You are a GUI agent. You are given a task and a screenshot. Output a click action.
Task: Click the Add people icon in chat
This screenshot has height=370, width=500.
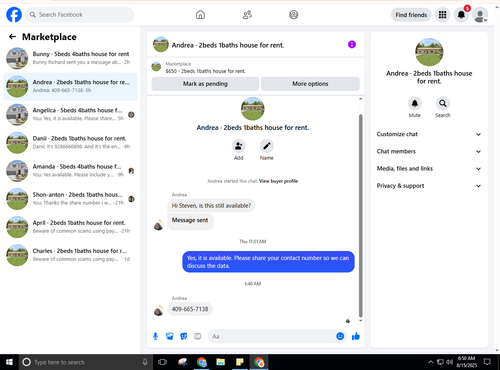coord(239,146)
